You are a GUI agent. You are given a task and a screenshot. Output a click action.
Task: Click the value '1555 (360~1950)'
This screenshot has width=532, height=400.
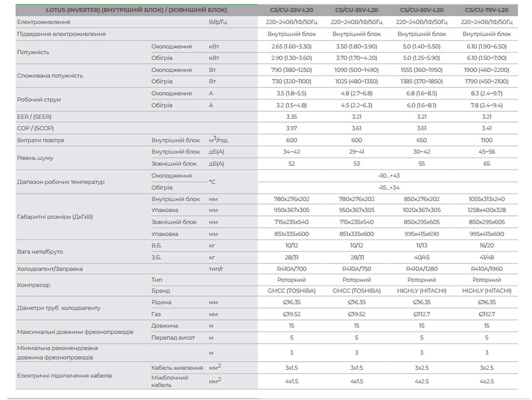click(421, 70)
